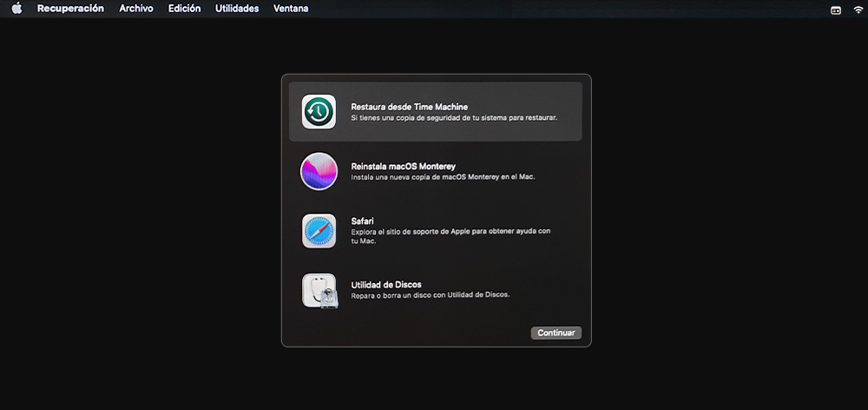The width and height of the screenshot is (868, 410).
Task: Click the Wi-Fi status icon
Action: tap(858, 10)
